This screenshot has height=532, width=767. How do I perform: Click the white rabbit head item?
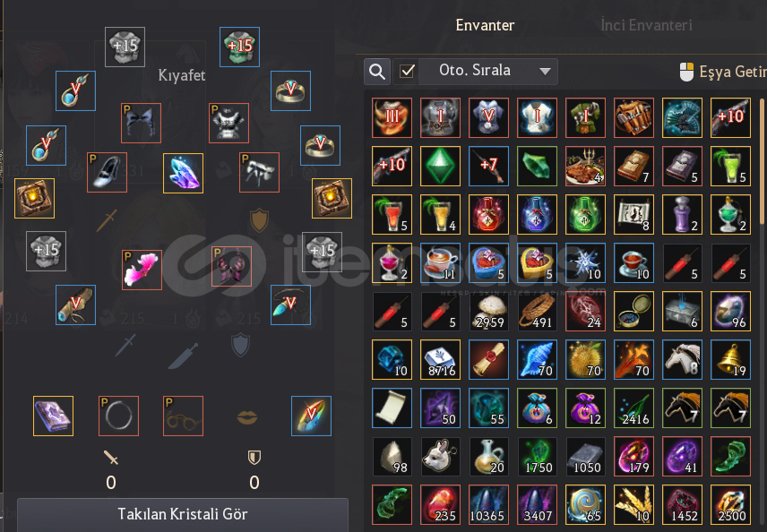[x=440, y=457]
